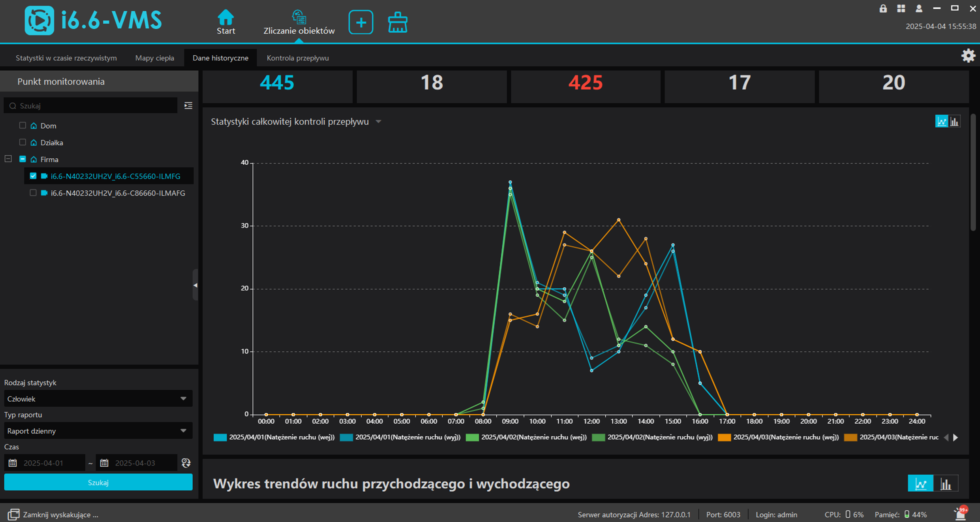
Task: Click the list filter icon beside search box
Action: (x=188, y=105)
